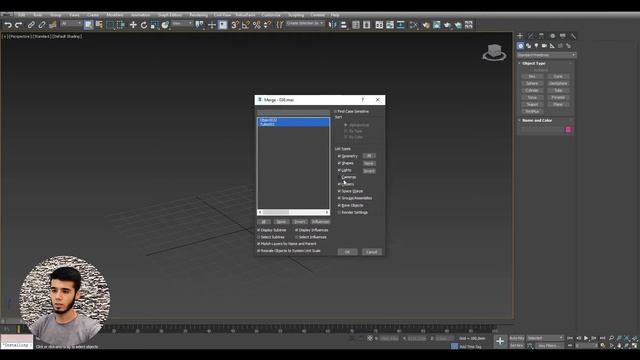
Task: Toggle Match Layers by Name and Parent
Action: coord(259,244)
